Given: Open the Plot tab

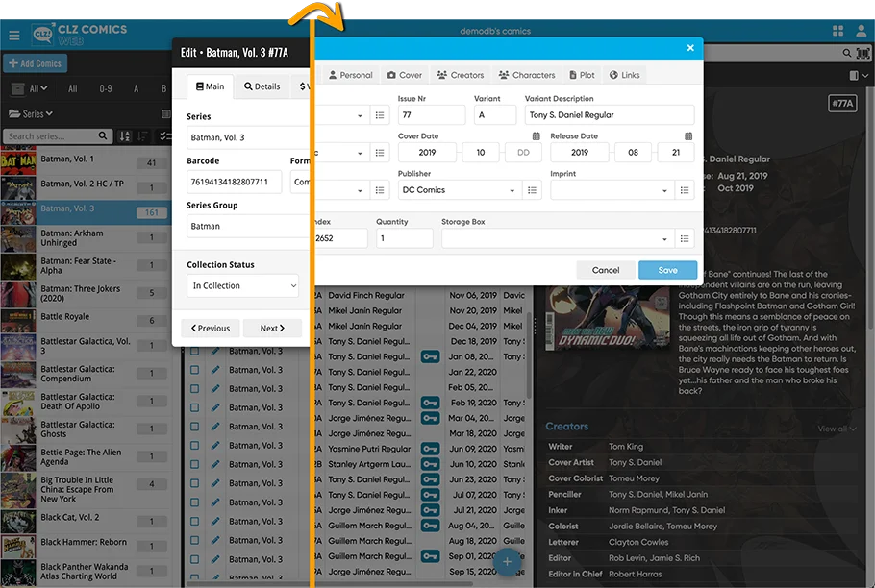Looking at the screenshot, I should coord(582,75).
